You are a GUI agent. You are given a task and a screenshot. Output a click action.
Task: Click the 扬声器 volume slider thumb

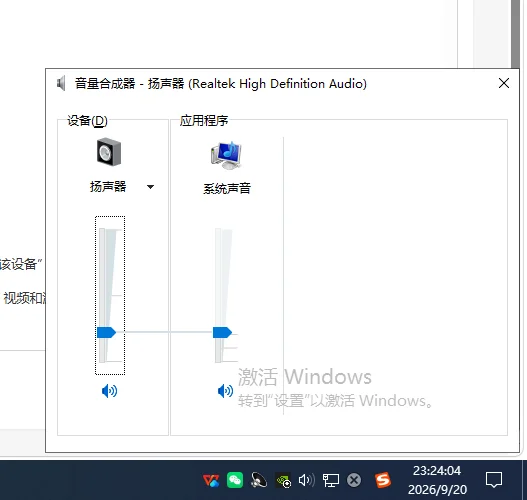(106, 332)
